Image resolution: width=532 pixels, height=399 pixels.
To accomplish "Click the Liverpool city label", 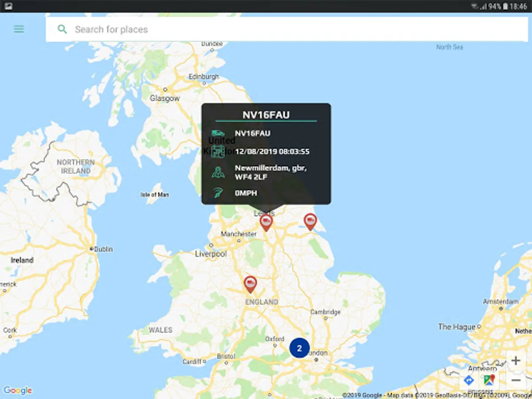I will pyautogui.click(x=211, y=254).
